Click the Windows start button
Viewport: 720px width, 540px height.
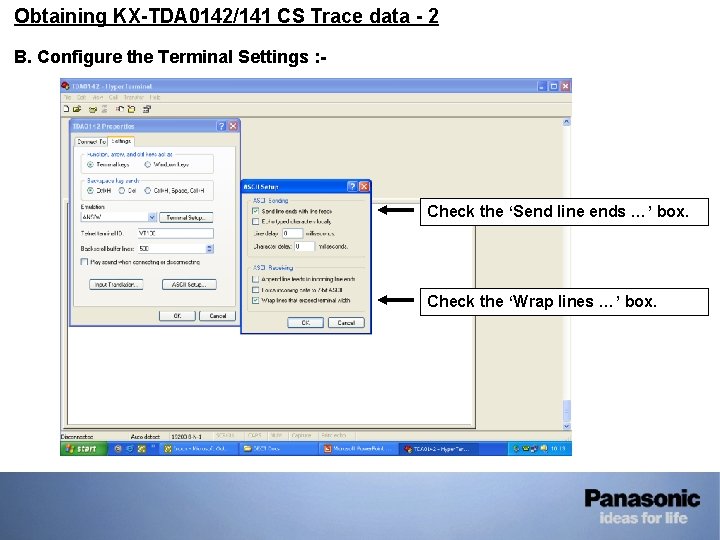click(x=84, y=449)
